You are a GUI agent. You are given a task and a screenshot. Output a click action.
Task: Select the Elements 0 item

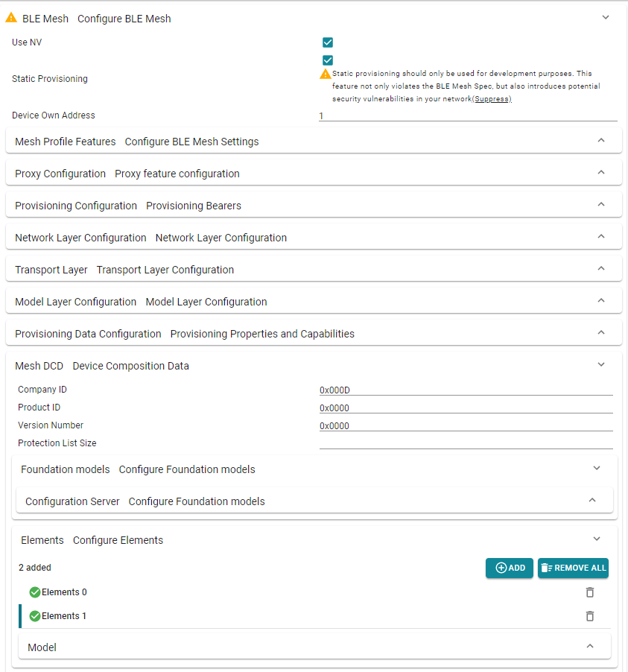(64, 592)
